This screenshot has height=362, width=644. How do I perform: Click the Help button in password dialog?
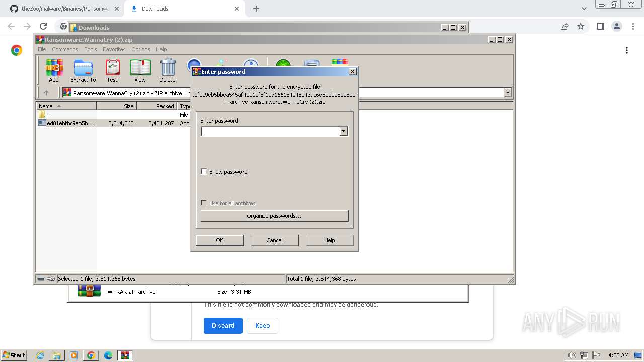coord(330,240)
